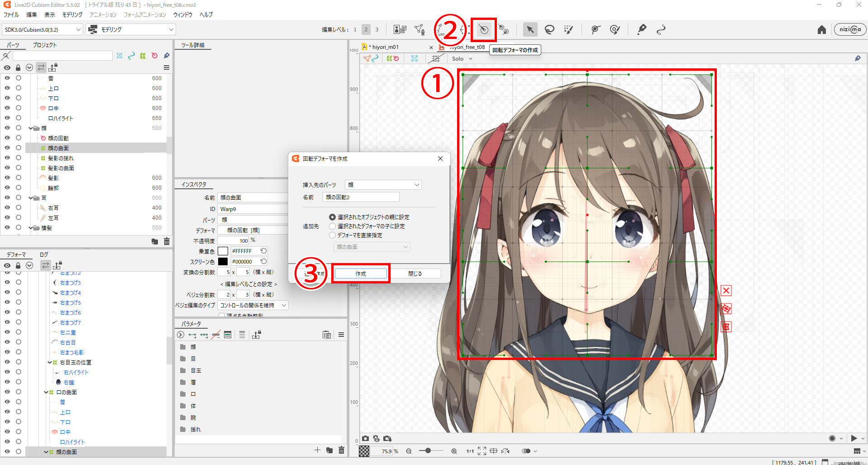
Task: Toggle visibility eye of 顔の回転 part
Action: [7, 138]
